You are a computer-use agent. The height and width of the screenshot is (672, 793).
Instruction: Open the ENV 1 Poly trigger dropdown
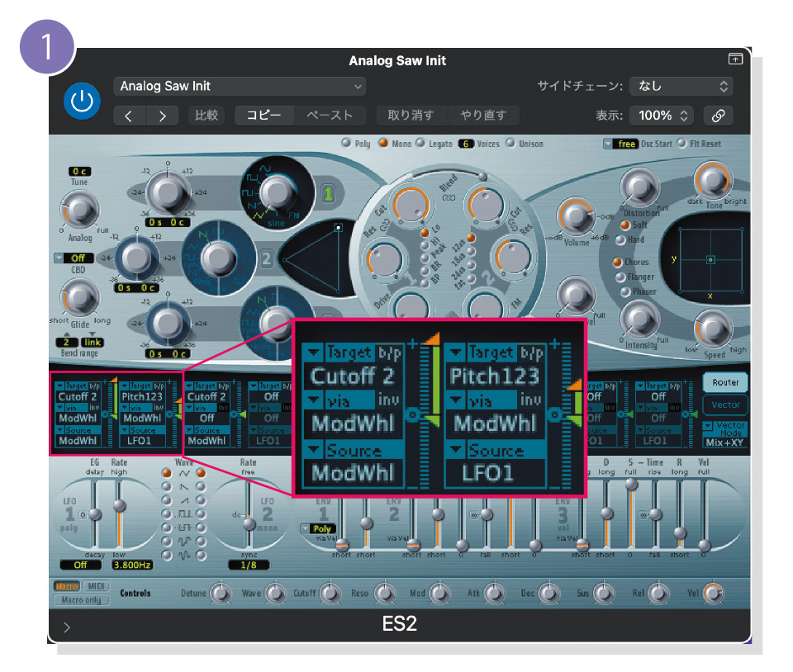click(318, 529)
